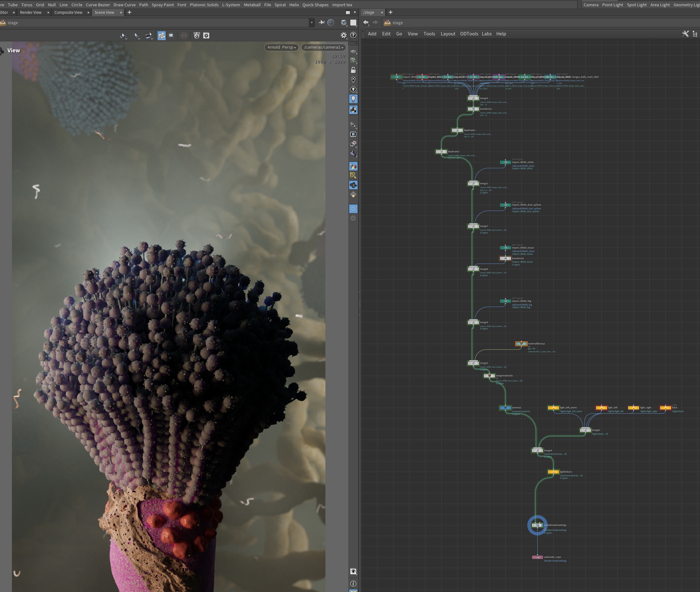The width and height of the screenshot is (700, 592).
Task: Pin the scene view pane
Action: tap(322, 23)
